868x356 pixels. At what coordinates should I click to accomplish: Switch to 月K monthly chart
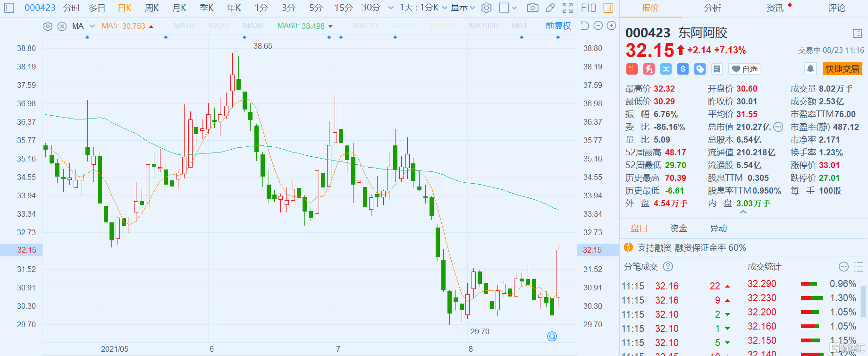(x=179, y=8)
